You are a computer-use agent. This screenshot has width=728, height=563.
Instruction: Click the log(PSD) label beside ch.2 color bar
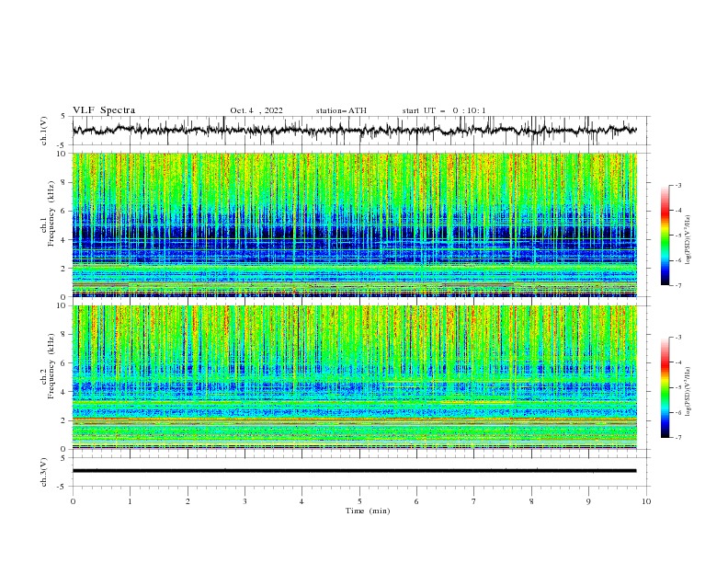click(688, 391)
